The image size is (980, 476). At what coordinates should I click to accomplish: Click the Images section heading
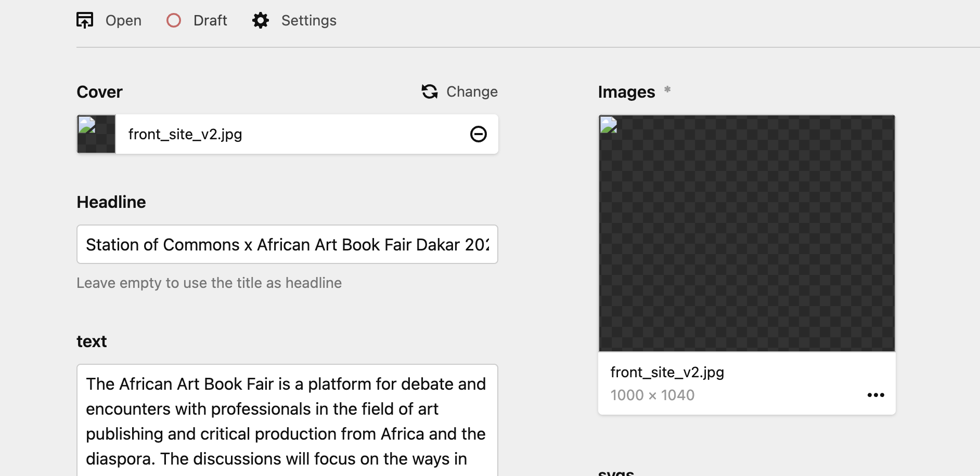pos(626,92)
